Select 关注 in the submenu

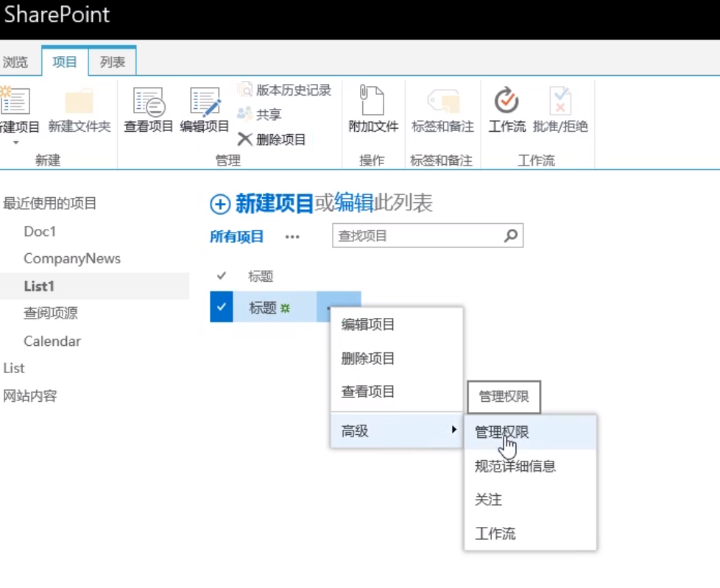pyautogui.click(x=530, y=500)
